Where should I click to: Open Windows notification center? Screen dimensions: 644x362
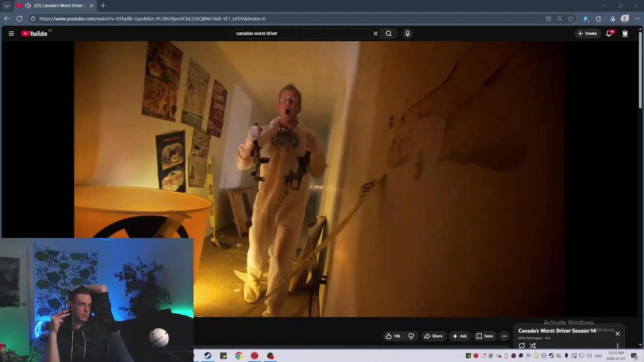coord(634,356)
